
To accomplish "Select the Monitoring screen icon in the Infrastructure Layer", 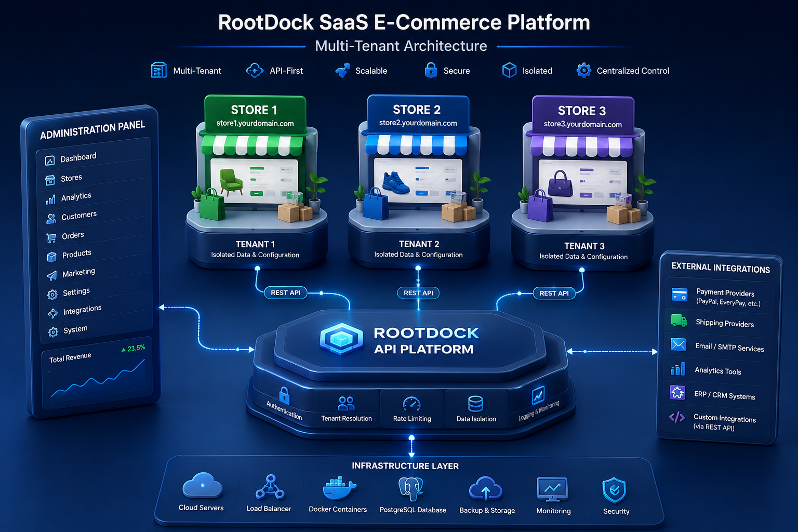I will 552,490.
